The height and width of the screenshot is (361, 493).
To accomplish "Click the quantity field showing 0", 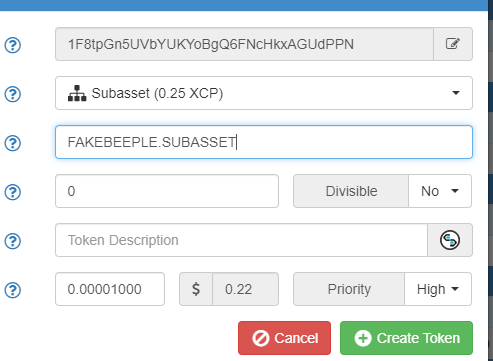I will click(x=167, y=191).
